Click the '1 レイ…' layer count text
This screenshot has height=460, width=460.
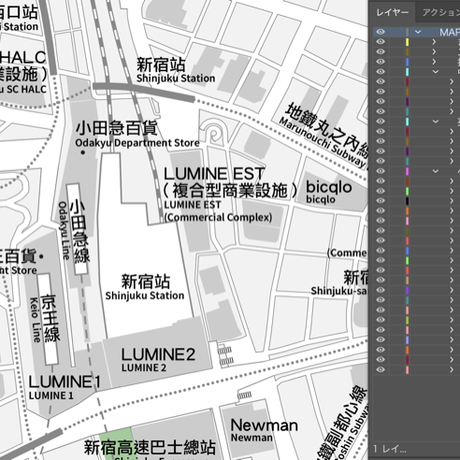pyautogui.click(x=390, y=449)
